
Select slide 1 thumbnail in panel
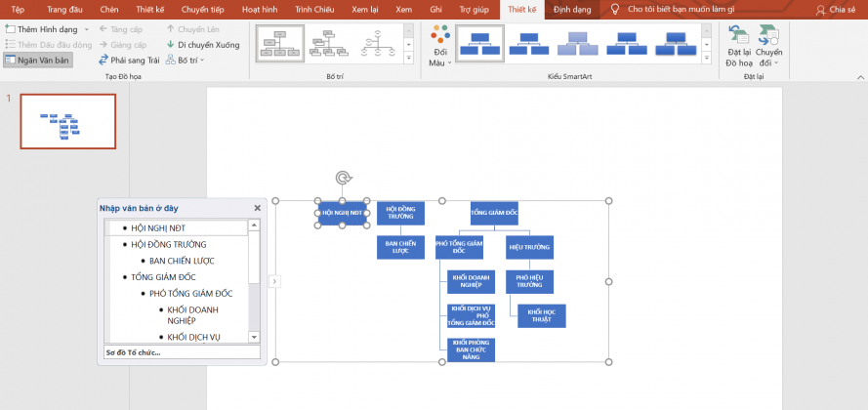(x=67, y=122)
